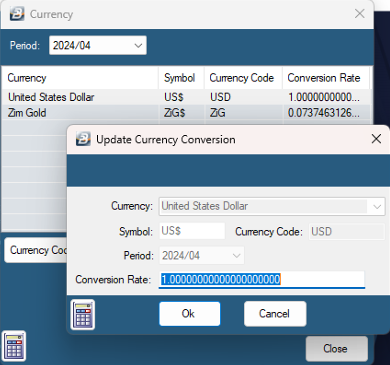Open calculator icon in Currency window
Viewport: 390px width, 365px height.
pyautogui.click(x=14, y=346)
